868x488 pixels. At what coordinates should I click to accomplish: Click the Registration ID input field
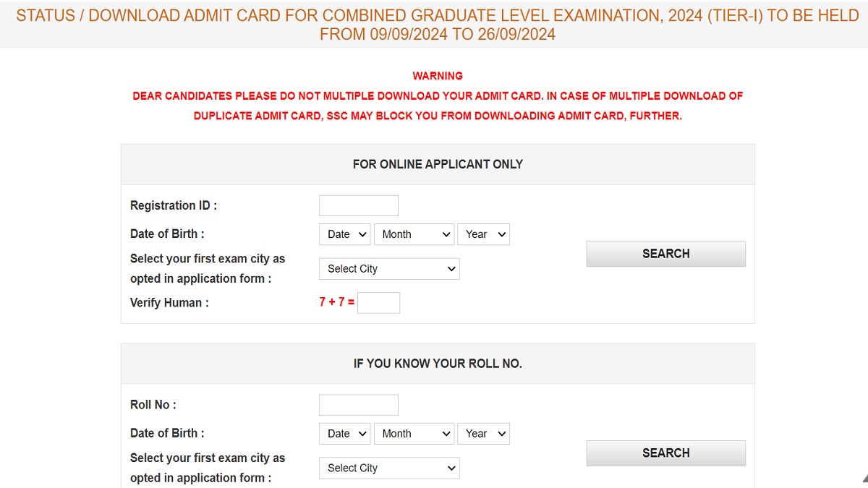click(x=358, y=205)
